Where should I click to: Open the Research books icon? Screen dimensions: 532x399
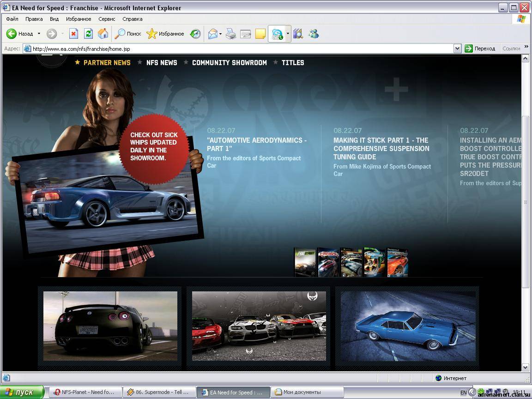pyautogui.click(x=298, y=34)
